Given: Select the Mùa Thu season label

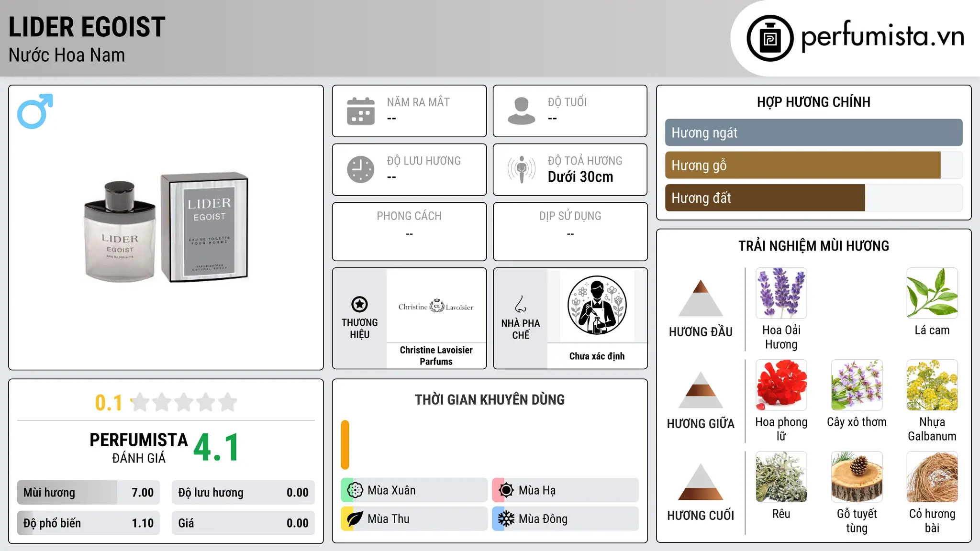Looking at the screenshot, I should point(389,519).
